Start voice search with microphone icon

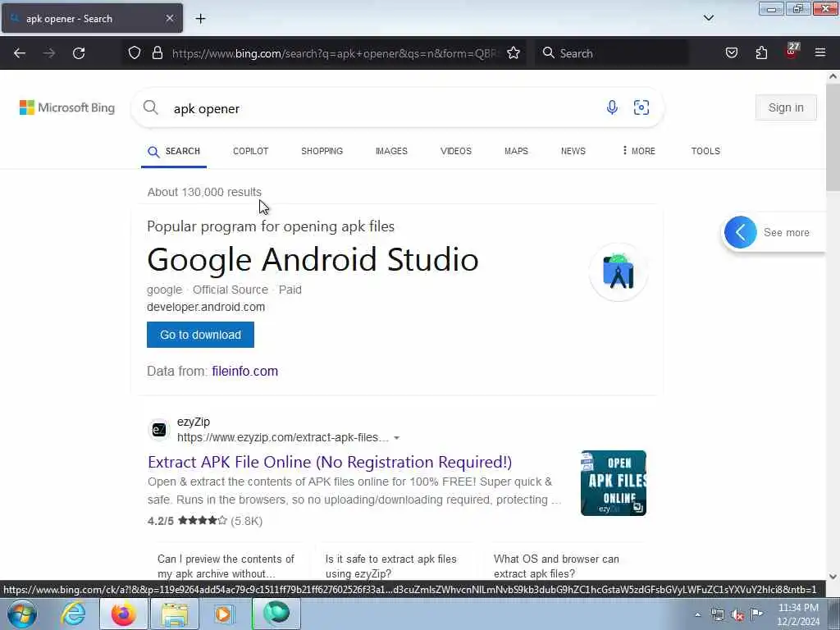(612, 107)
